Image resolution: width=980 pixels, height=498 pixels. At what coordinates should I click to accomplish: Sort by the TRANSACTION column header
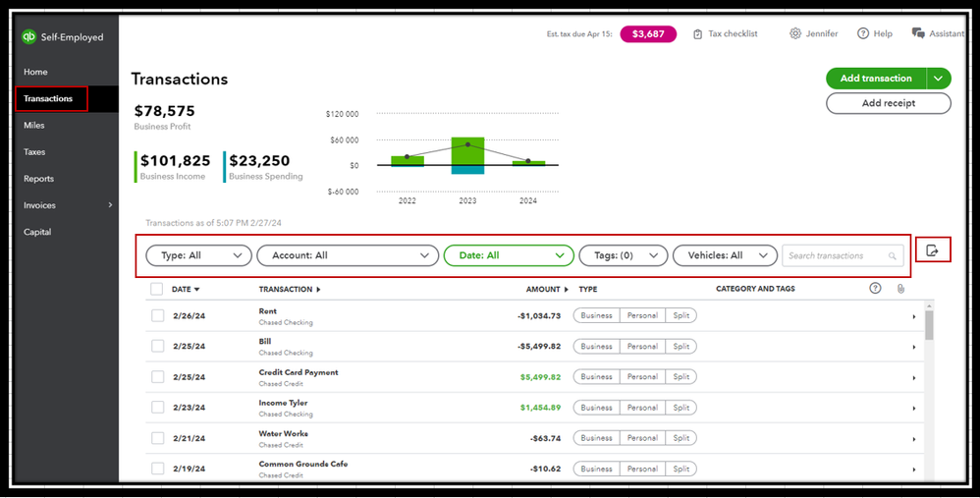point(290,290)
